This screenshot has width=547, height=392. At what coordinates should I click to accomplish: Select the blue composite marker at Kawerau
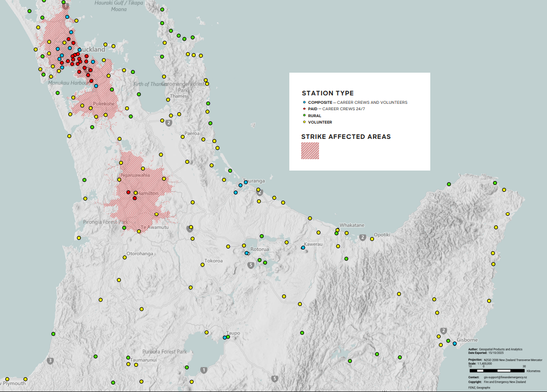[x=303, y=248]
